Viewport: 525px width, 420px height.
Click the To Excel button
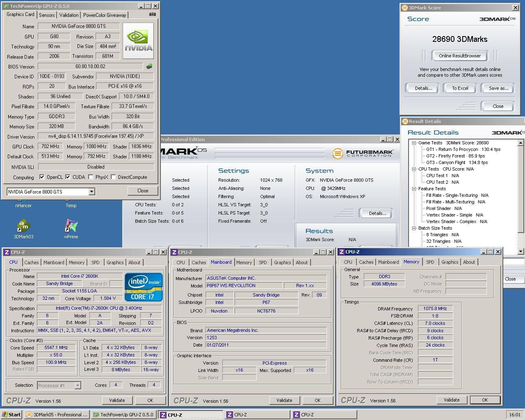[460, 88]
